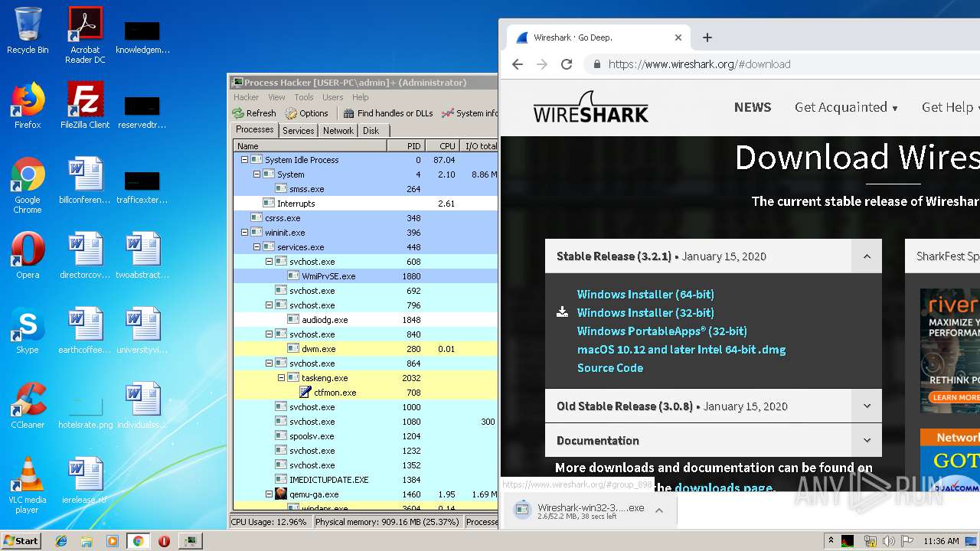Screen dimensions: 980x551
Task: Collapse the qemu-ga.exe tree node
Action: click(269, 494)
